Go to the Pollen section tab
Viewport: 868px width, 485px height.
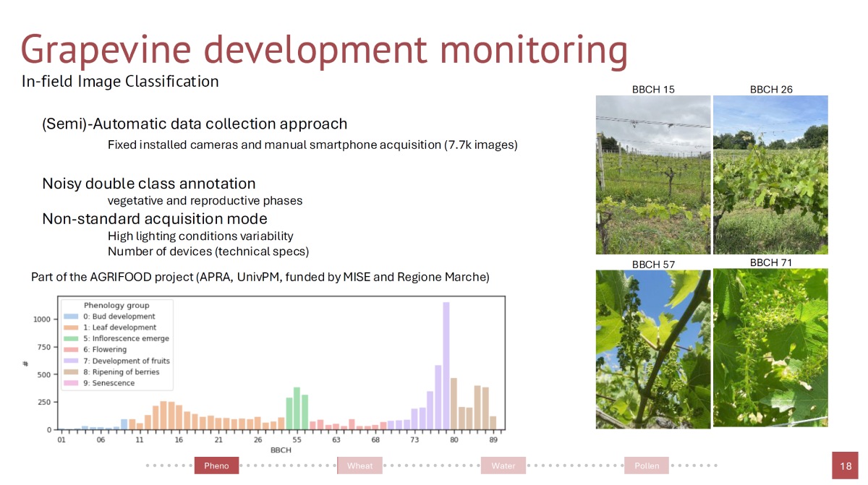(x=647, y=465)
